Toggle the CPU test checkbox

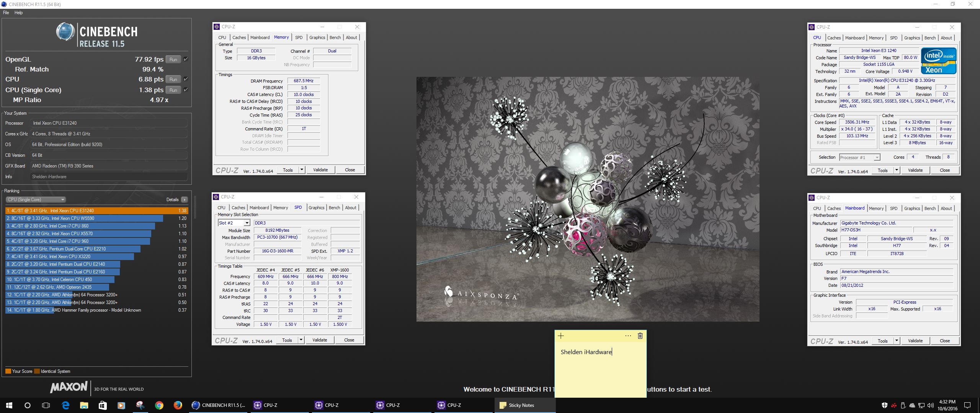pyautogui.click(x=186, y=79)
